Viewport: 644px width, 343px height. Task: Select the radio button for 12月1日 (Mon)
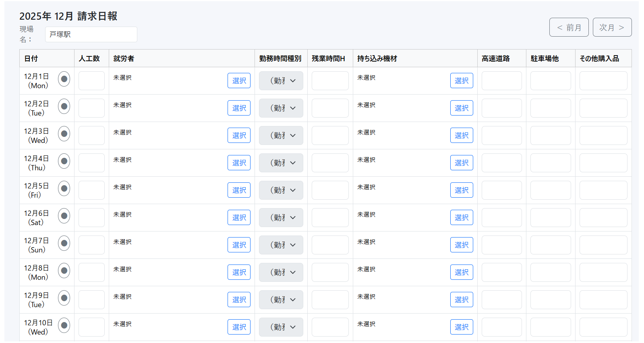64,79
